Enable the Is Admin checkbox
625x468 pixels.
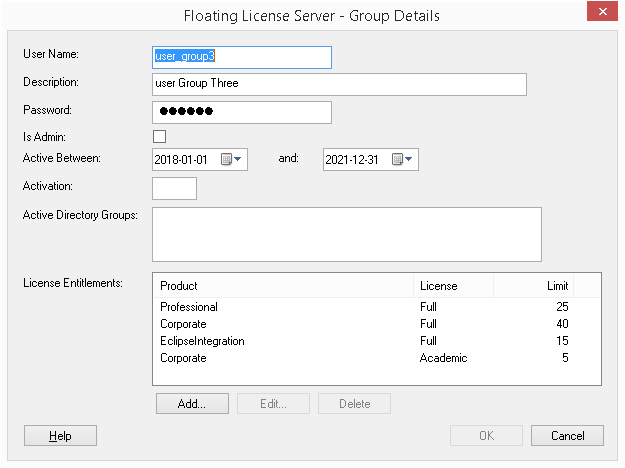(159, 136)
